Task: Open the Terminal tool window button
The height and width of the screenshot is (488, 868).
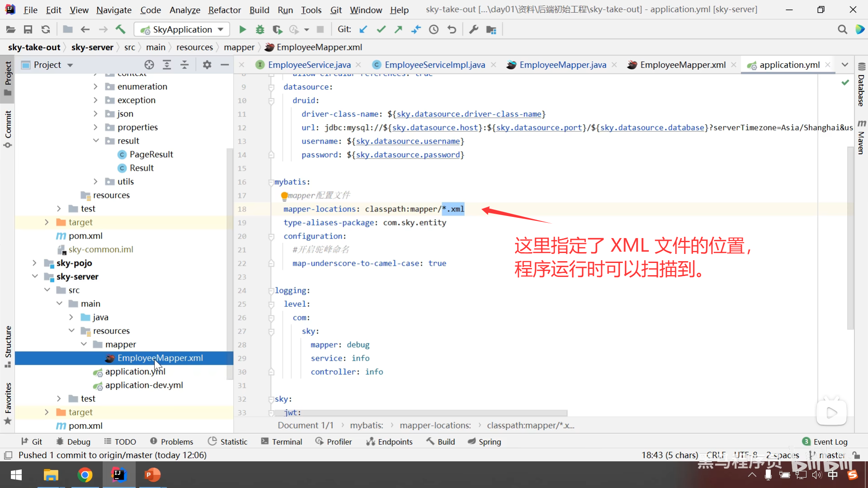Action: 281,442
